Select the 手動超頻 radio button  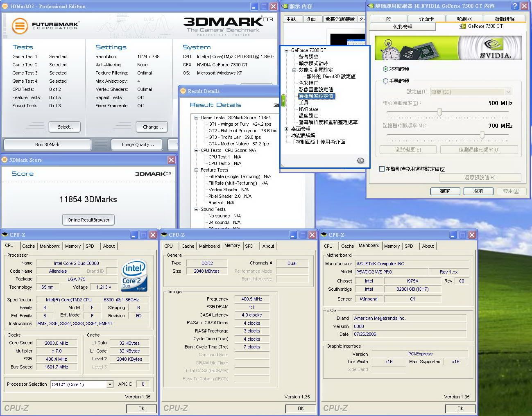(x=385, y=81)
